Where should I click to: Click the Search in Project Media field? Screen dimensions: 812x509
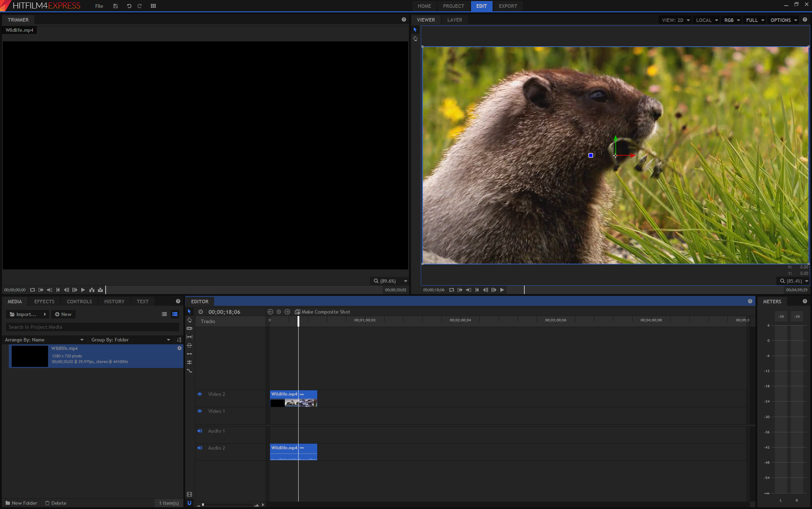(x=92, y=327)
